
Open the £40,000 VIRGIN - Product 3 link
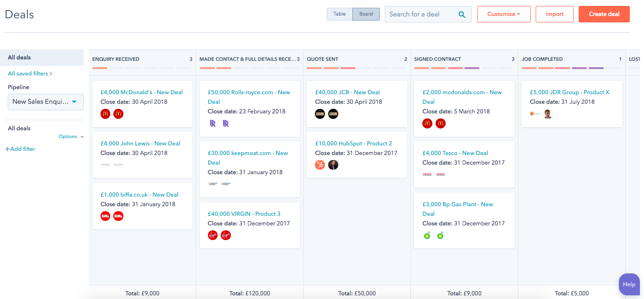(244, 214)
